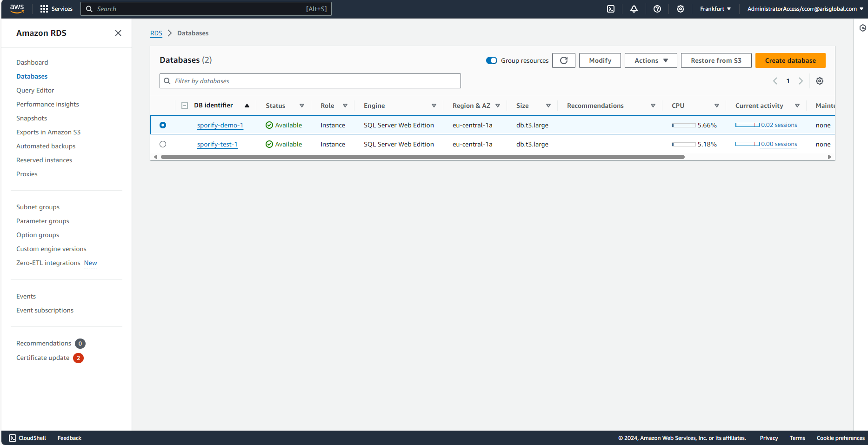This screenshot has width=868, height=445.
Task: Select the sporify-test-1 radio button
Action: coord(163,144)
